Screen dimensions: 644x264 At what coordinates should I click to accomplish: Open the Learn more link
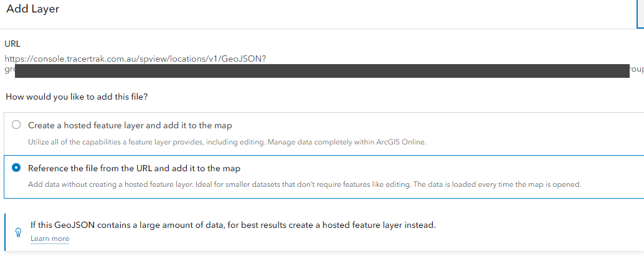50,239
